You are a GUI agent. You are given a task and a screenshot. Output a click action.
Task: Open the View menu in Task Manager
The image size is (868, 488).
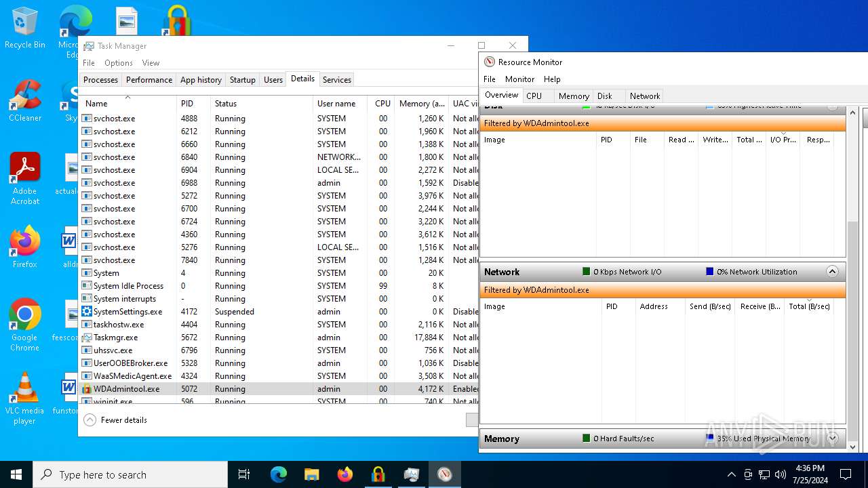tap(151, 63)
